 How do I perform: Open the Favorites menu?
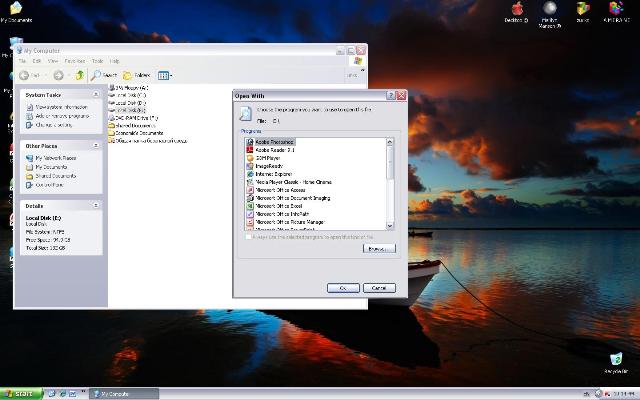point(76,61)
